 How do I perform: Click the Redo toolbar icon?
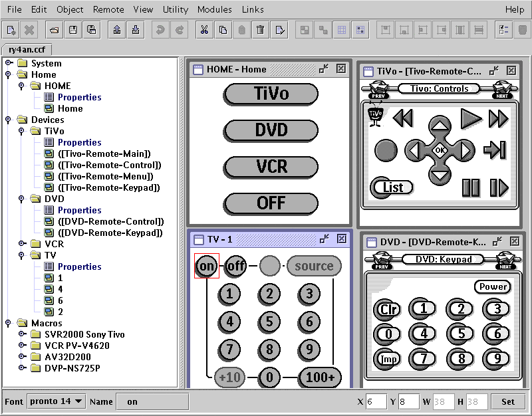(x=180, y=30)
